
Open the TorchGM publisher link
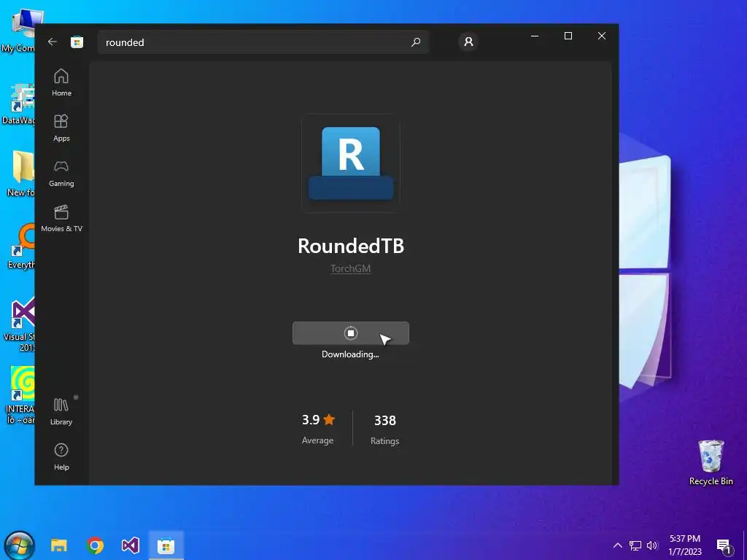click(x=351, y=268)
